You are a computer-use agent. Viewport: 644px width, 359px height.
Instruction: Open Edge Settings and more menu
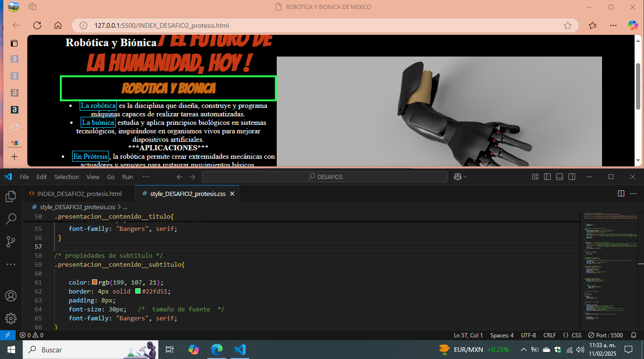(613, 25)
